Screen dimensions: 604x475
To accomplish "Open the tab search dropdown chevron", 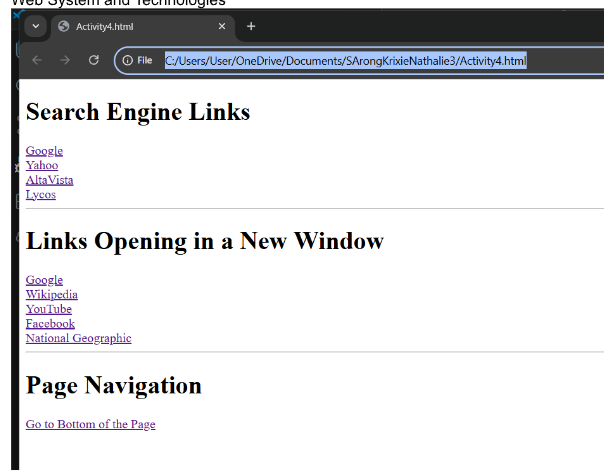I will coord(36,26).
